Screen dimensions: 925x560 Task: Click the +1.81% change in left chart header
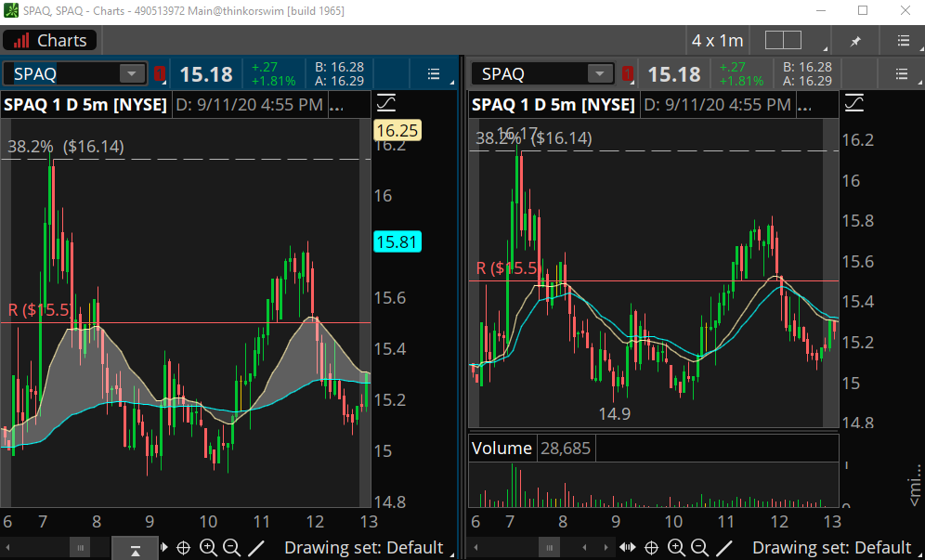pyautogui.click(x=272, y=81)
